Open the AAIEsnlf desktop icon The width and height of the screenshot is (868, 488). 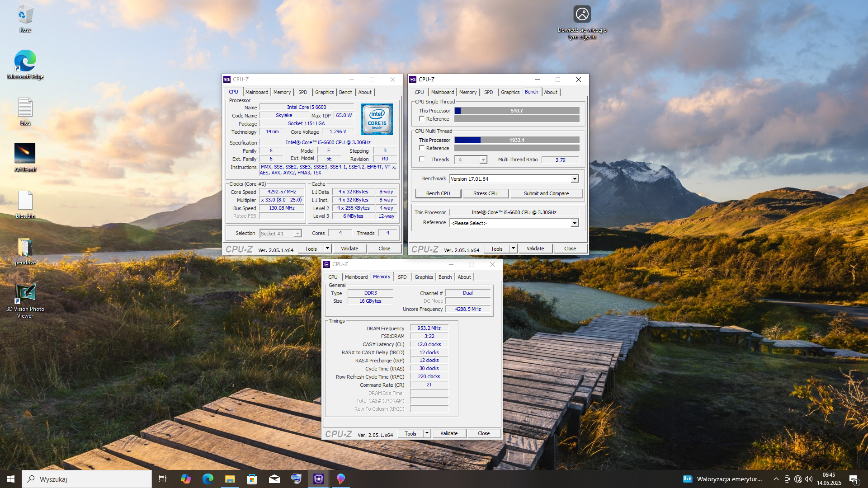tap(25, 154)
